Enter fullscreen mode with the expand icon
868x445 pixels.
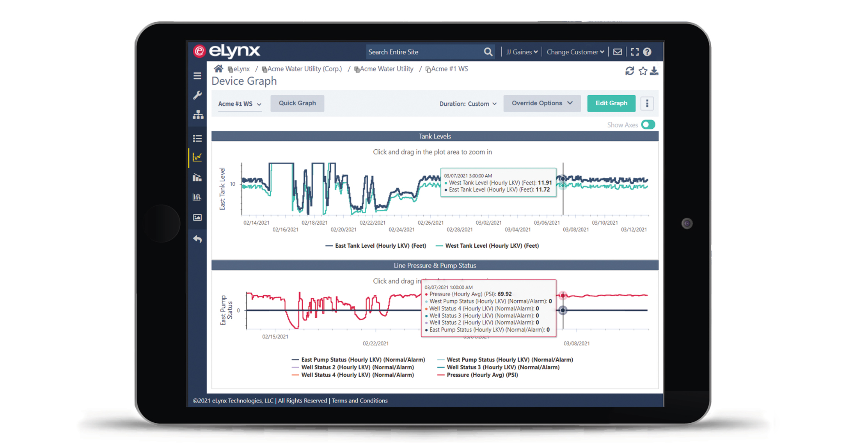click(635, 52)
